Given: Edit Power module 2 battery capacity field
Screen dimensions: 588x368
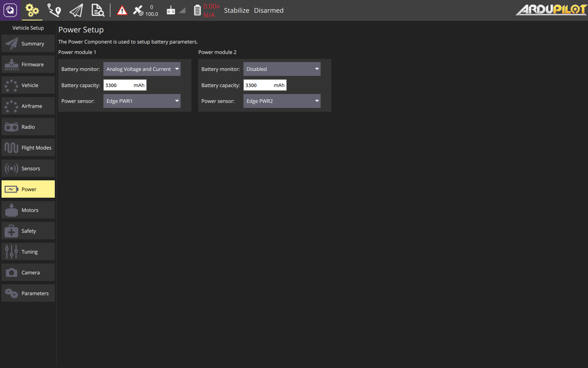Looking at the screenshot, I should pos(265,85).
